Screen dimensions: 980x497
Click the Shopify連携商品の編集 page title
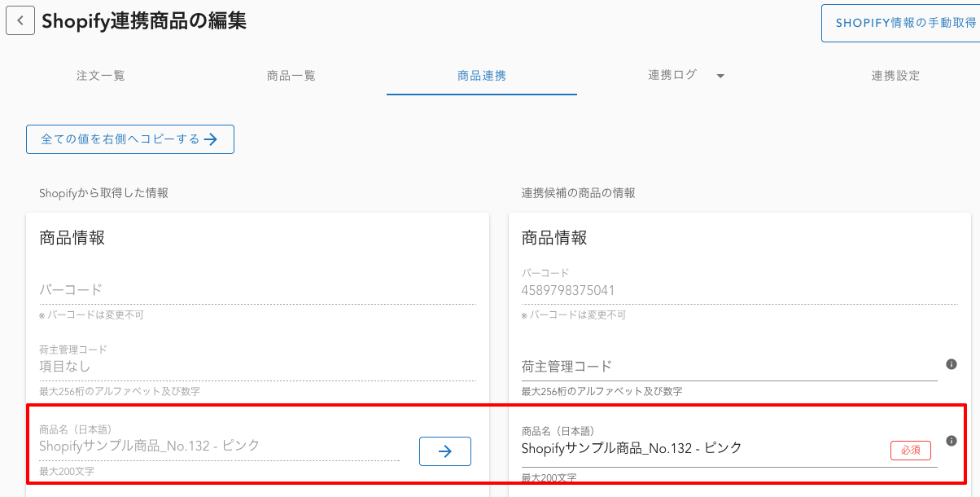(144, 21)
